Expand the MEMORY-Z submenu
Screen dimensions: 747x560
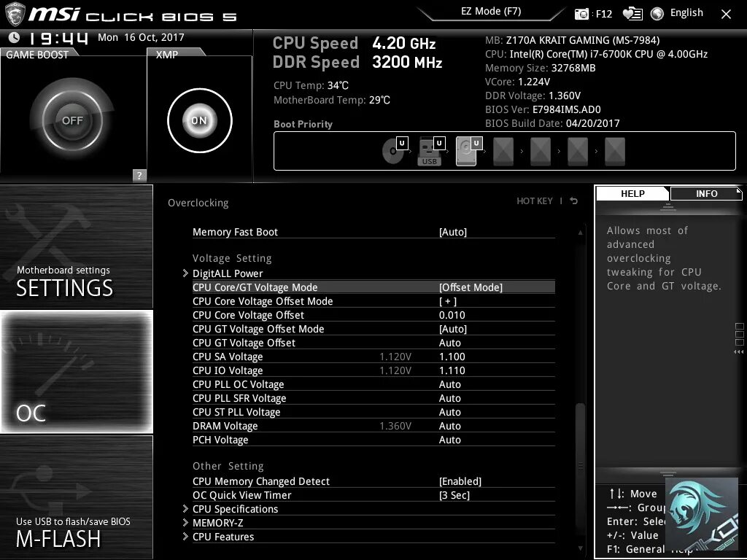click(x=217, y=523)
